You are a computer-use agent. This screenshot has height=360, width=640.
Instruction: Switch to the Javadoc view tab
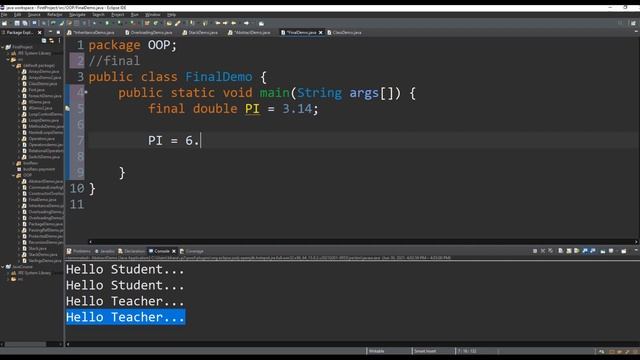coord(104,251)
